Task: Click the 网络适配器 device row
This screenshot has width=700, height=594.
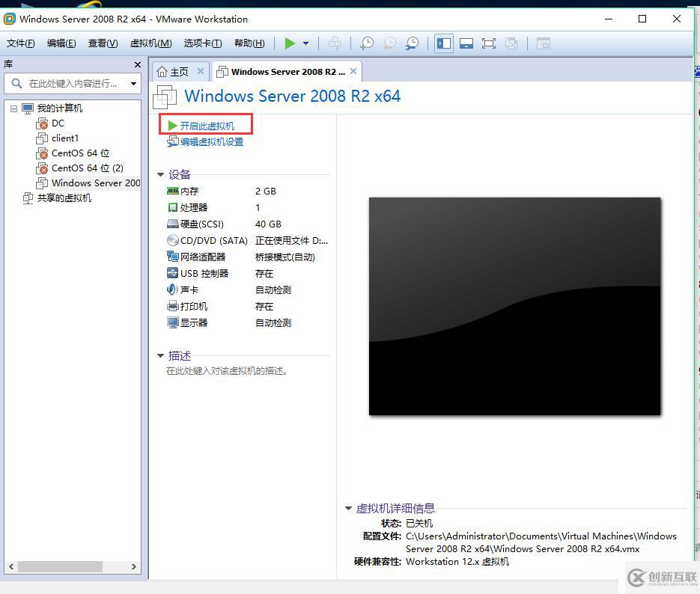Action: coord(248,257)
